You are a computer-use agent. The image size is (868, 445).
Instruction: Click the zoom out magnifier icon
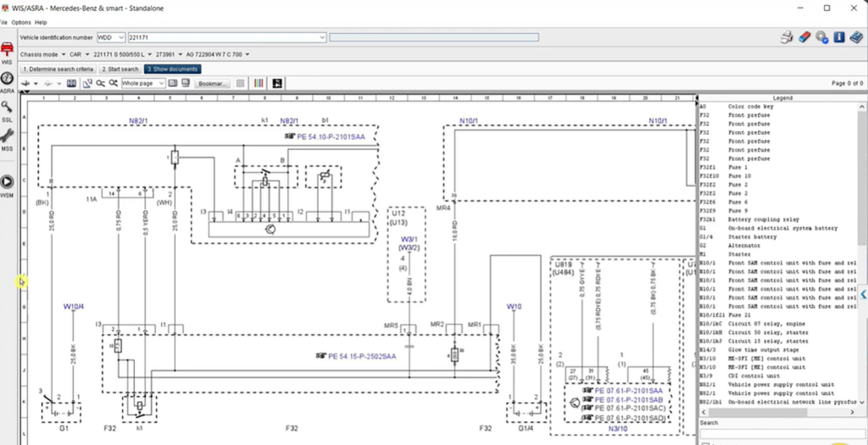point(100,84)
